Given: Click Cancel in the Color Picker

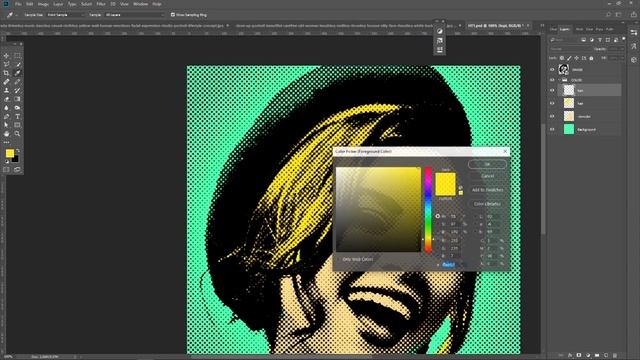Looking at the screenshot, I should coord(487,176).
